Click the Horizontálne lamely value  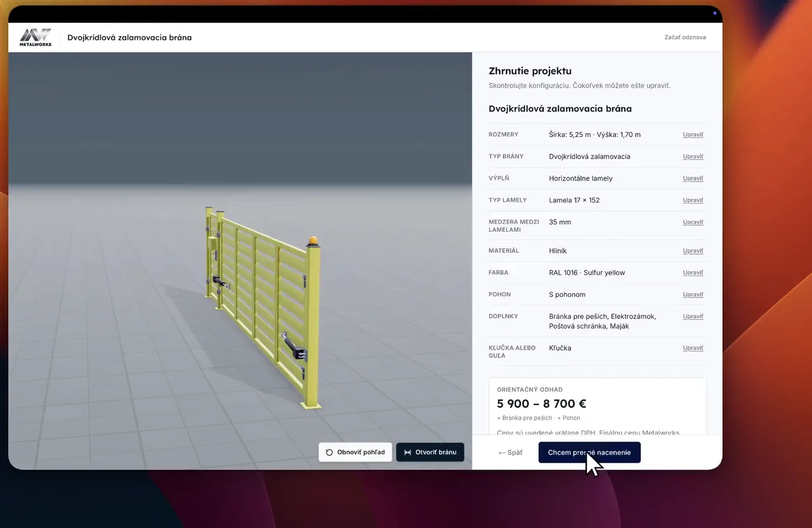(580, 178)
